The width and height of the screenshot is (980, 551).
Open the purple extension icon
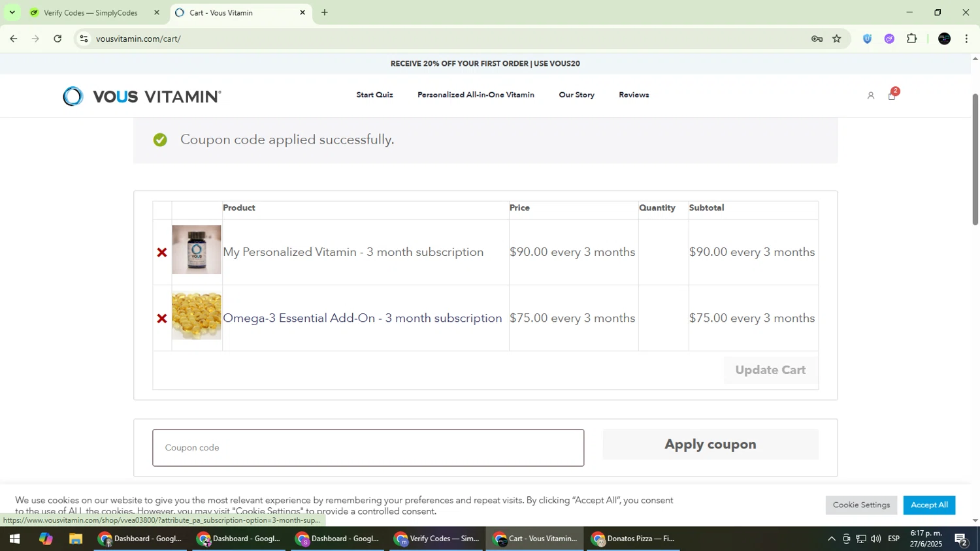[889, 39]
